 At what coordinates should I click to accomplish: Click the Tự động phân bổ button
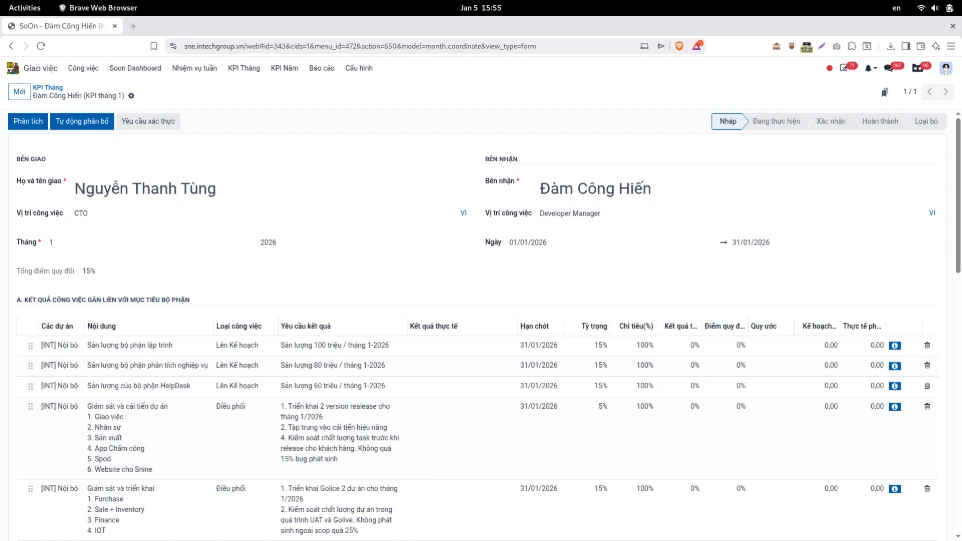(x=82, y=121)
